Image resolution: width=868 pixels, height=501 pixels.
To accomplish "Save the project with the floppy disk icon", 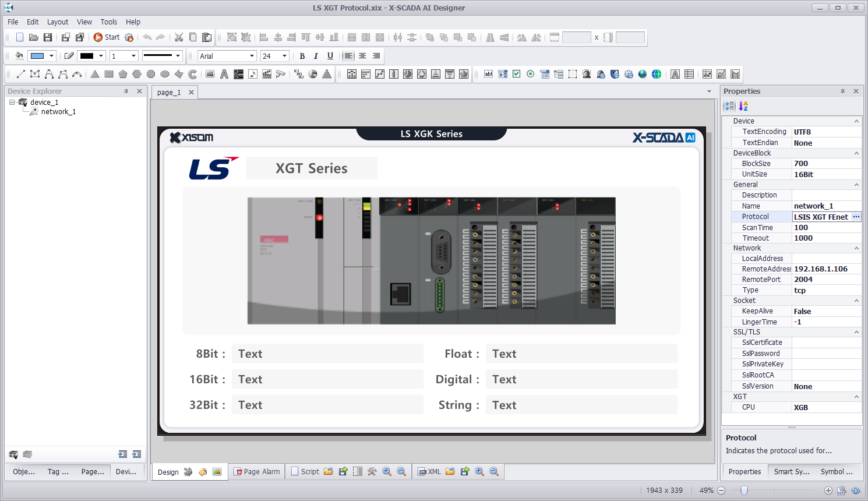I will 48,37.
